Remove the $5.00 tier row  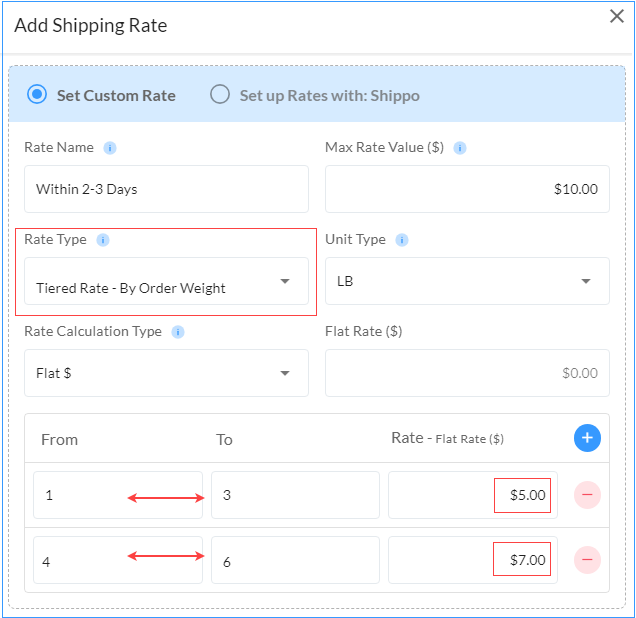[x=587, y=495]
